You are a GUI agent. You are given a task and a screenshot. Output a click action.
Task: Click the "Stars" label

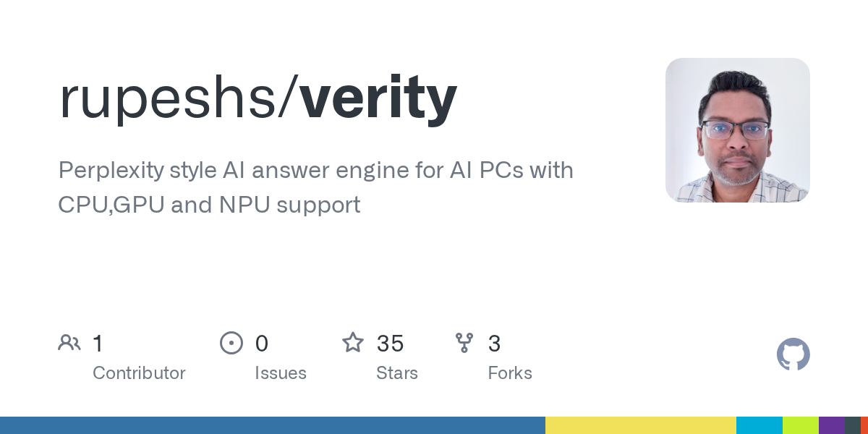click(397, 373)
